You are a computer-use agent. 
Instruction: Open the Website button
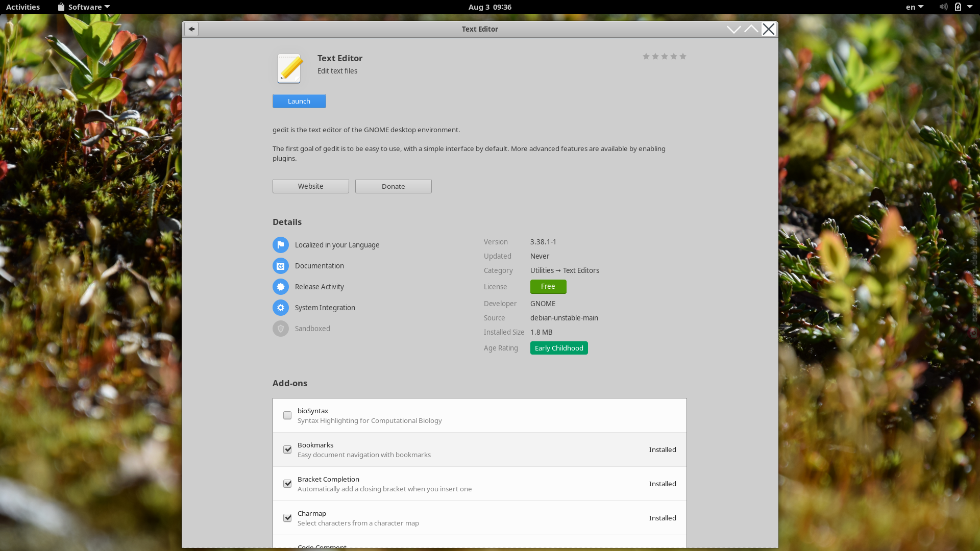point(311,186)
